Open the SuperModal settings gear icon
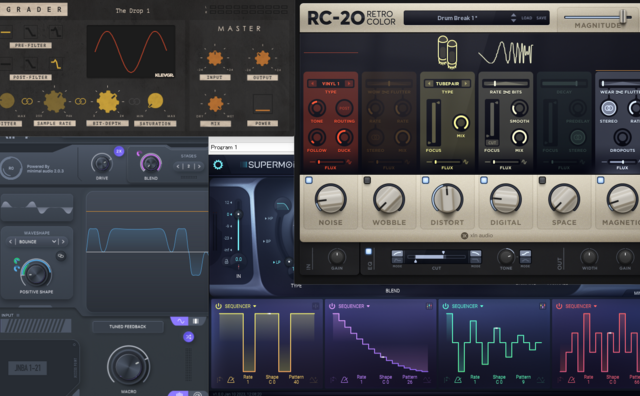 (218, 165)
